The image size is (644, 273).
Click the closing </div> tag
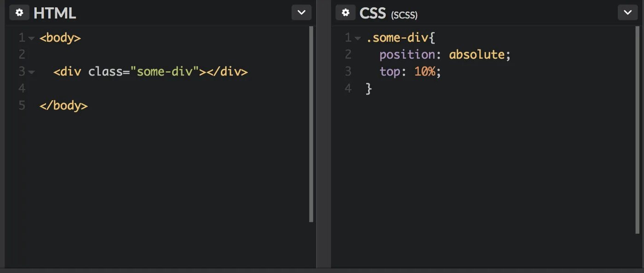227,72
